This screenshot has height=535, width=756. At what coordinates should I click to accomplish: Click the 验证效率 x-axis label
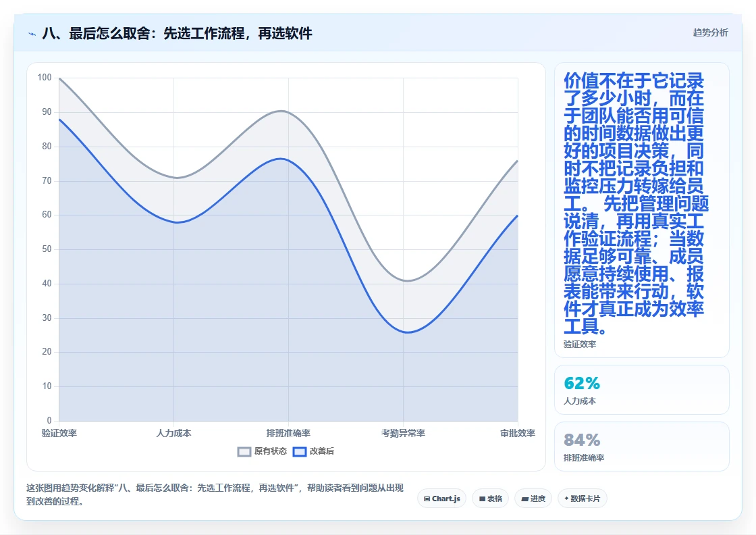click(x=59, y=433)
